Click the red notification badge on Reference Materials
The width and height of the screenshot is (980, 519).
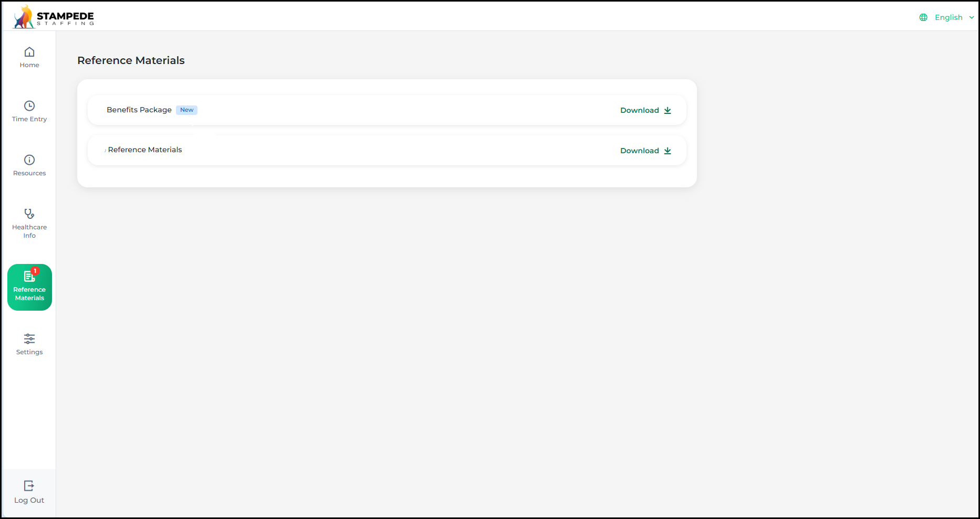coord(35,271)
